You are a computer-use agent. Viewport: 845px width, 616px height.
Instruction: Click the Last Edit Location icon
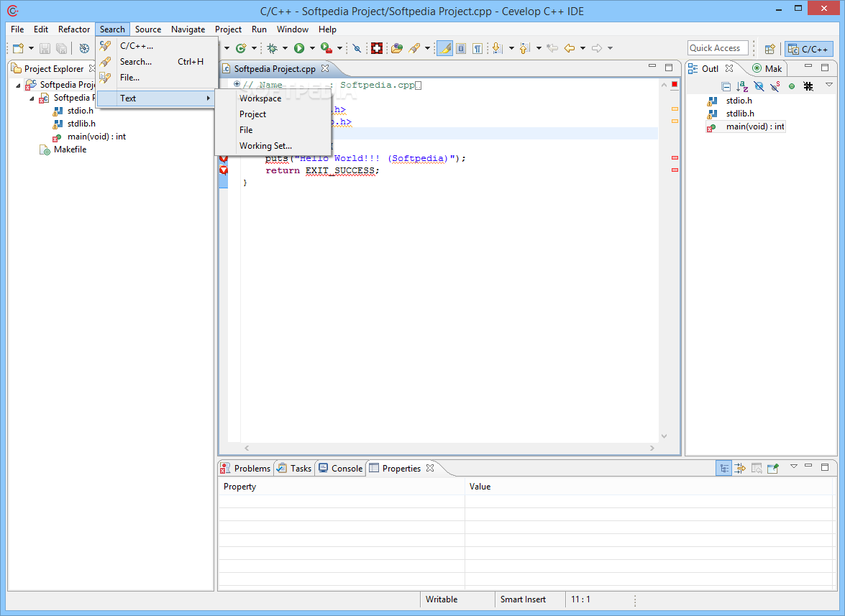click(x=552, y=48)
